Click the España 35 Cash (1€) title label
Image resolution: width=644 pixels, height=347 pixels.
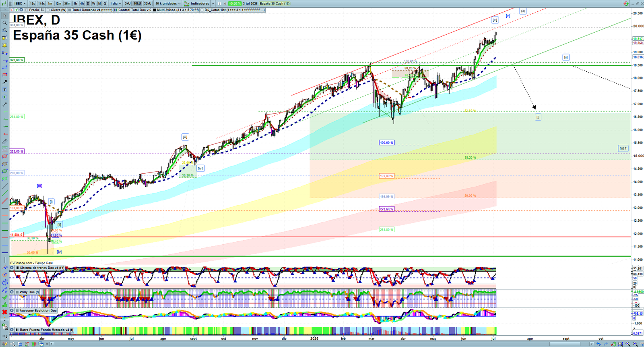275,3
